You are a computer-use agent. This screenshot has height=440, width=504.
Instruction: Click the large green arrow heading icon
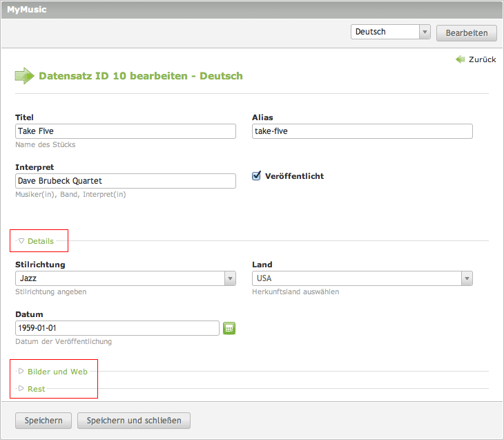click(25, 76)
